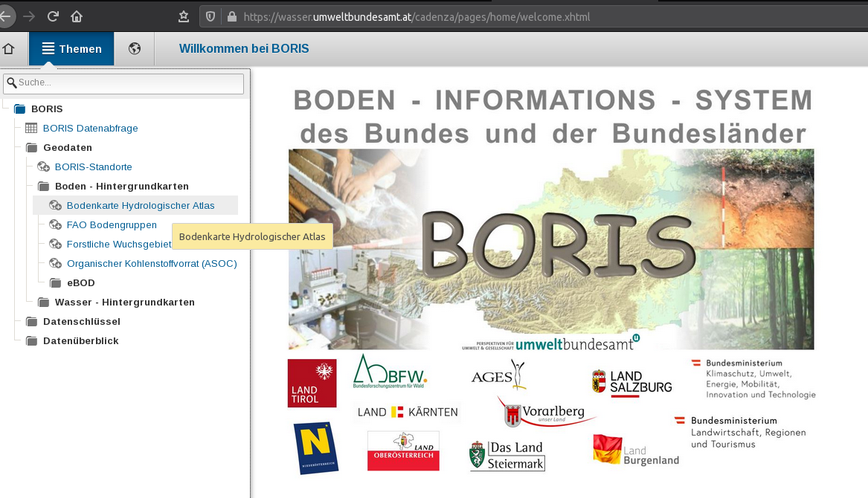Bookmark this page with the star icon
Screen dimensions: 868x498
[x=184, y=16]
